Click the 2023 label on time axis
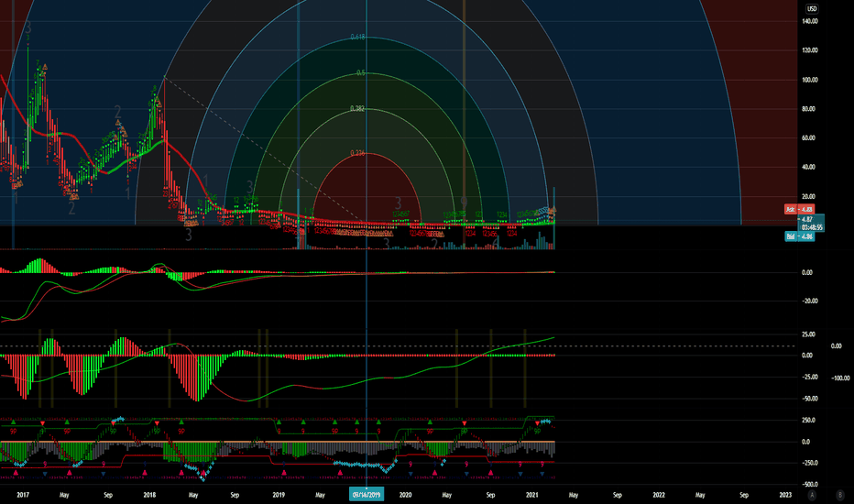This screenshot has height=504, width=854. [x=785, y=495]
